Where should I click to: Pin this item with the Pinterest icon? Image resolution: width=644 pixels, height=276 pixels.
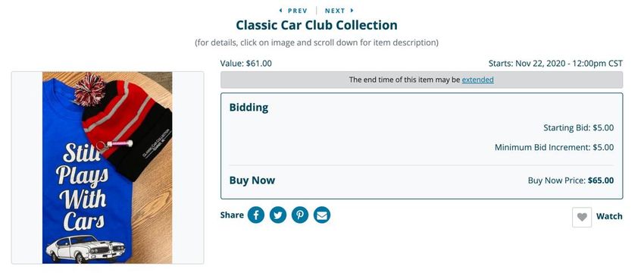(x=300, y=215)
